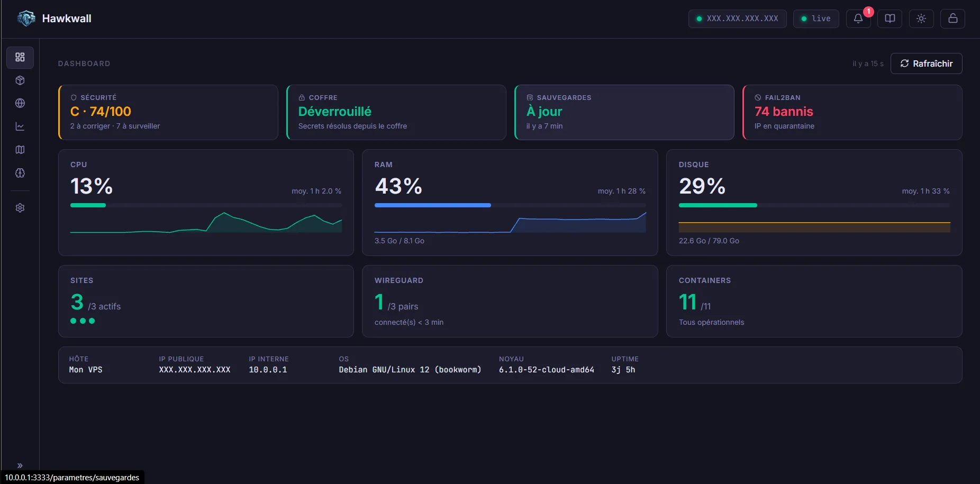
Task: Click the uptime '3j 5h' value
Action: click(623, 370)
